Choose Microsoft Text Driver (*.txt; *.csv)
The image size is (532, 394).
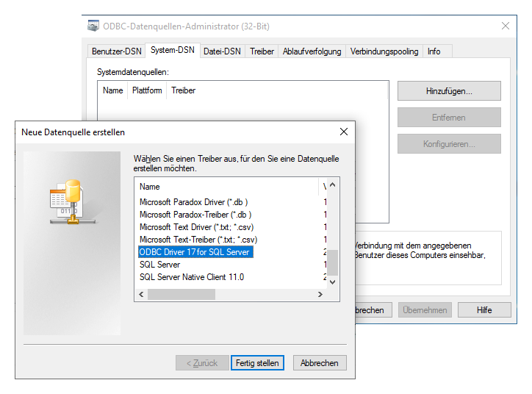point(195,227)
